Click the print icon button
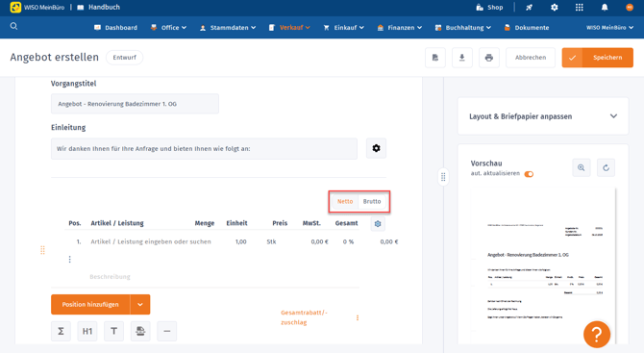This screenshot has height=353, width=644. tap(488, 58)
